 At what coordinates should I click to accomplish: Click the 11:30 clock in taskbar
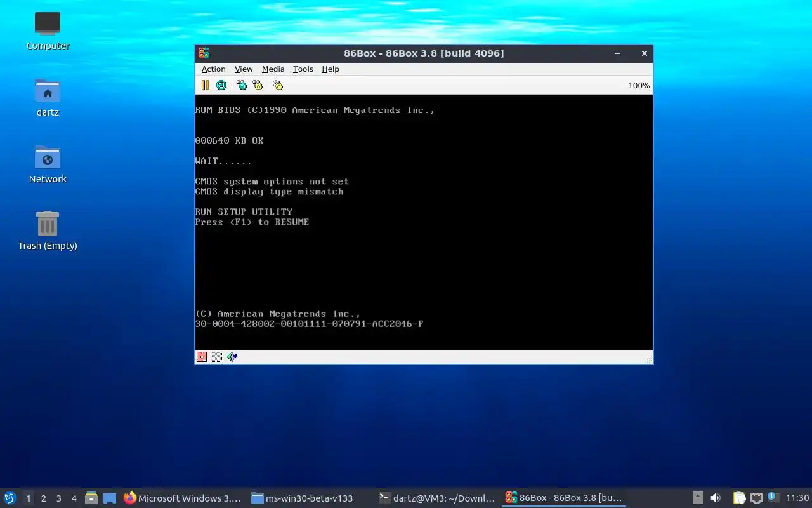coord(797,498)
